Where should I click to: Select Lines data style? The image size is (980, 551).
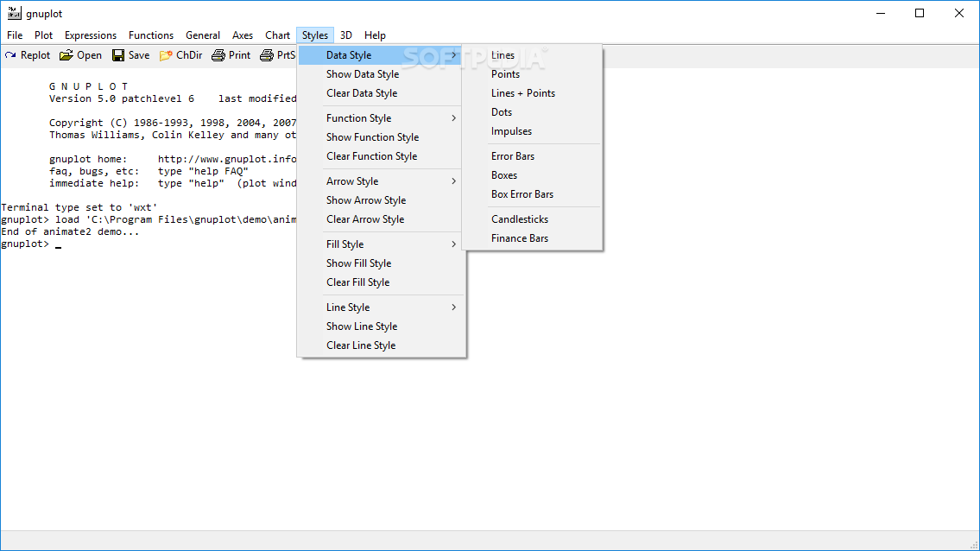tap(533, 55)
